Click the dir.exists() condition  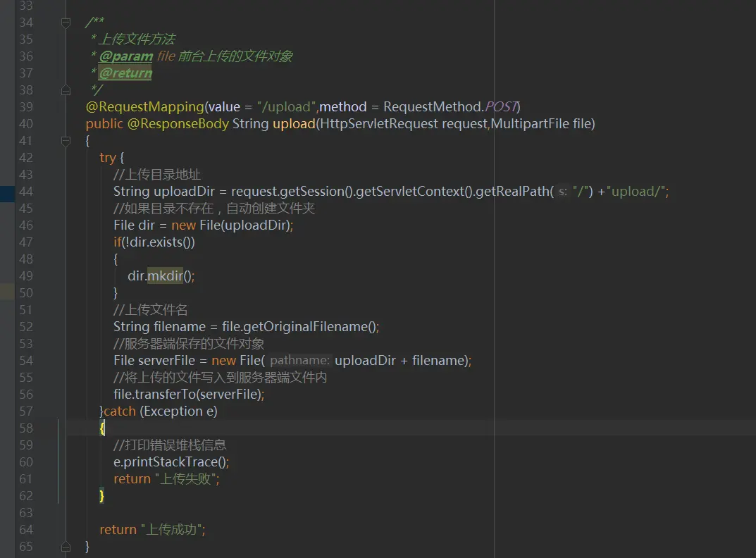tap(160, 242)
